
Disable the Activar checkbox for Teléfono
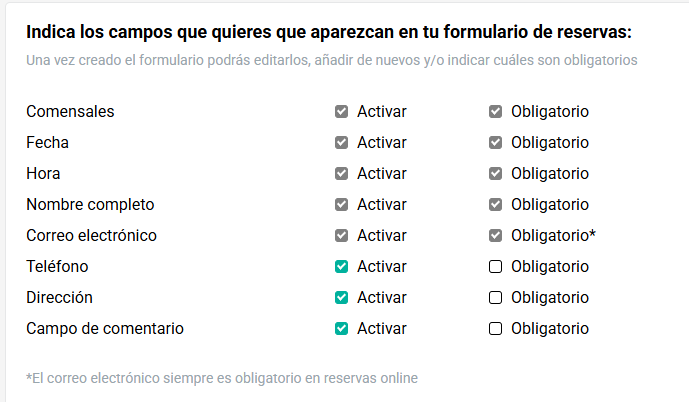pos(341,267)
